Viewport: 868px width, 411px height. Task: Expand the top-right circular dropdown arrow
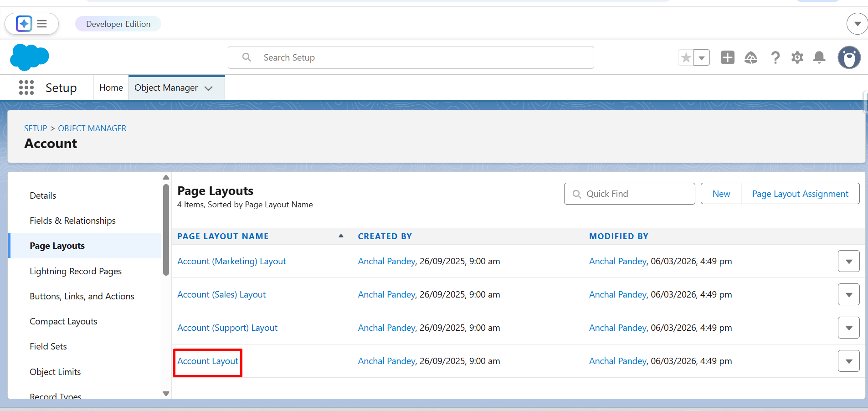pyautogui.click(x=858, y=24)
